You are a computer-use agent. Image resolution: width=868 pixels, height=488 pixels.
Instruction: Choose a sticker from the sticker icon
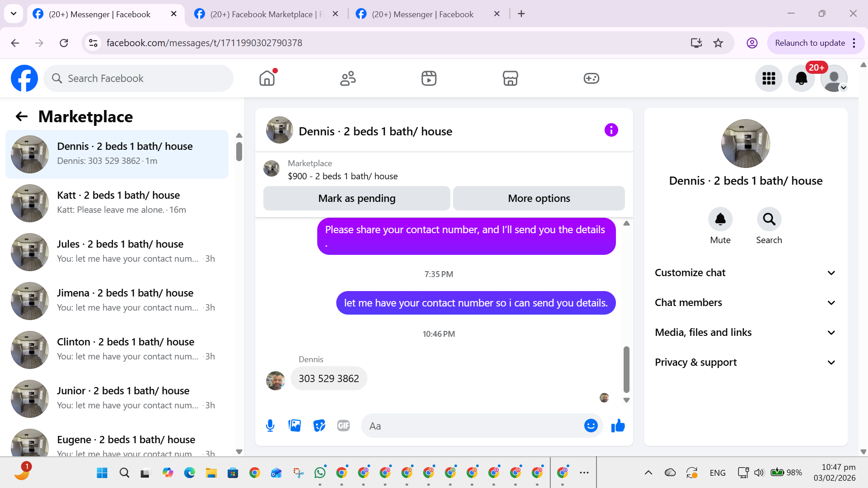pyautogui.click(x=319, y=426)
